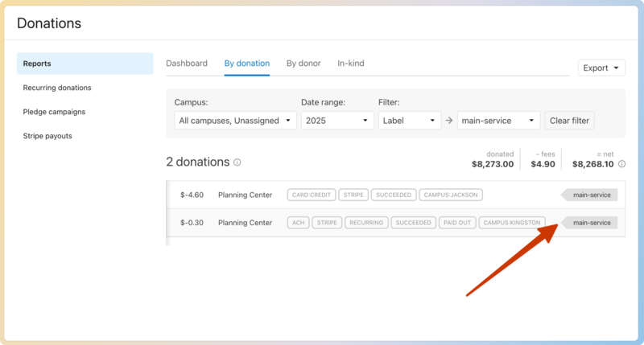This screenshot has height=345, width=644.
Task: Click the info icon next to net total
Action: point(621,164)
